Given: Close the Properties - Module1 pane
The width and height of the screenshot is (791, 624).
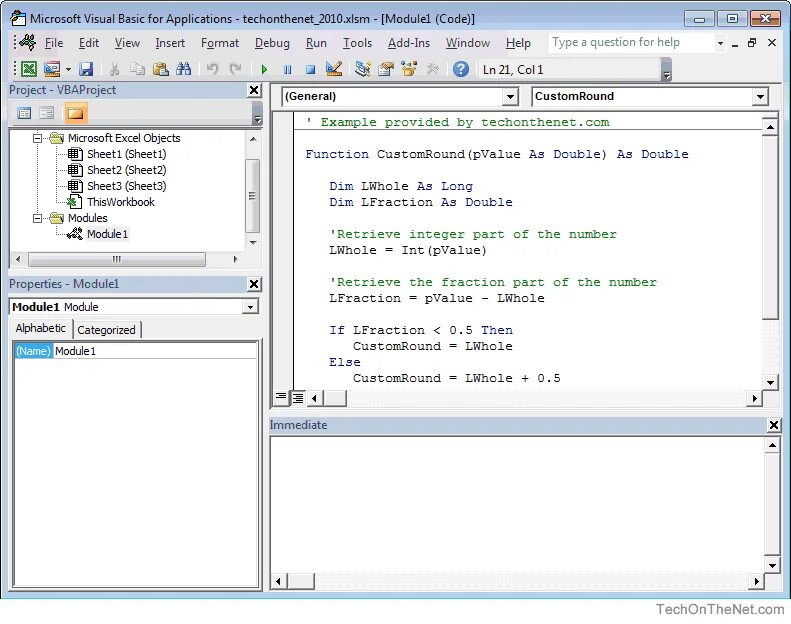Looking at the screenshot, I should [254, 285].
